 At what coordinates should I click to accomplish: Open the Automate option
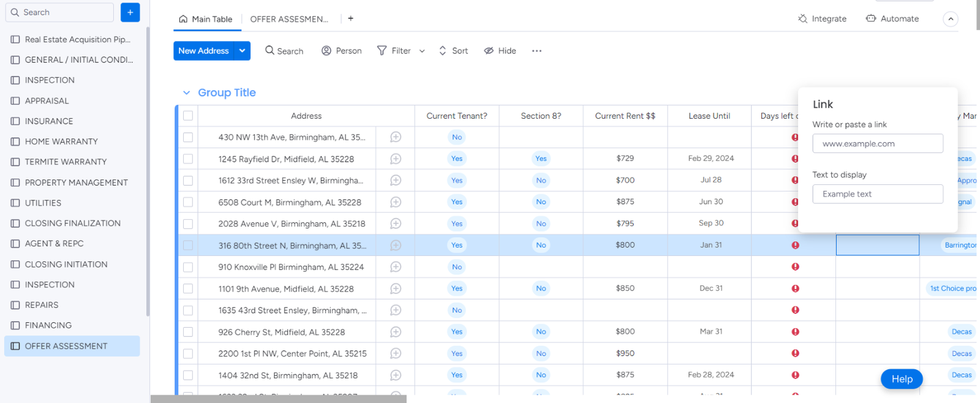tap(892, 19)
